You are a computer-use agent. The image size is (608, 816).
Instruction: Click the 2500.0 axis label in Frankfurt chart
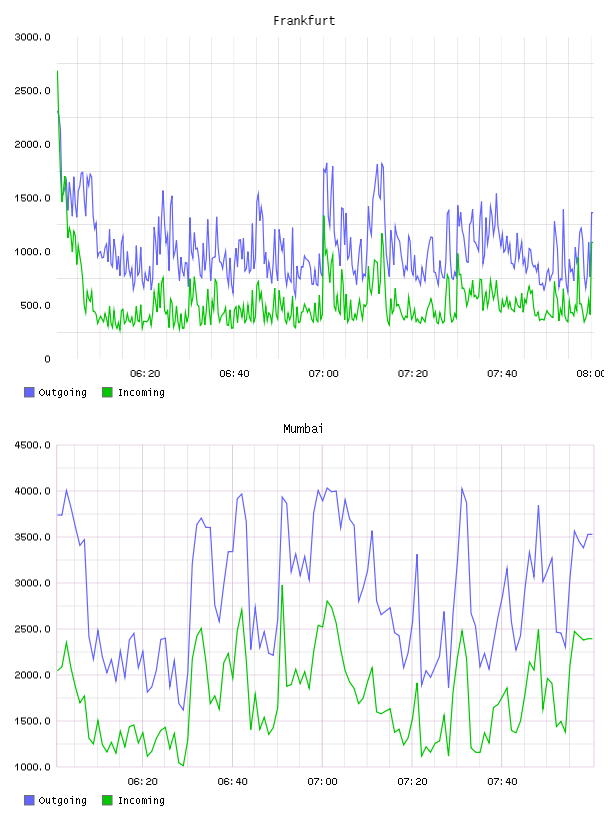pos(32,91)
